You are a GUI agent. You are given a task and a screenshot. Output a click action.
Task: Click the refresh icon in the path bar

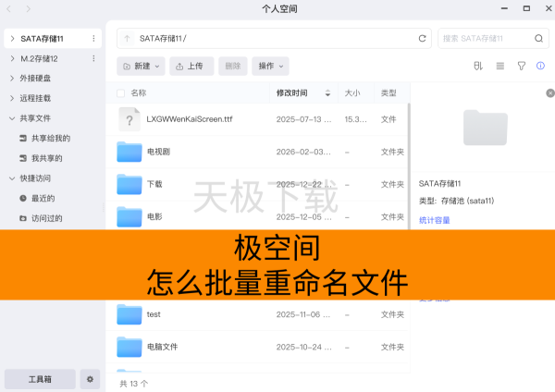point(423,39)
